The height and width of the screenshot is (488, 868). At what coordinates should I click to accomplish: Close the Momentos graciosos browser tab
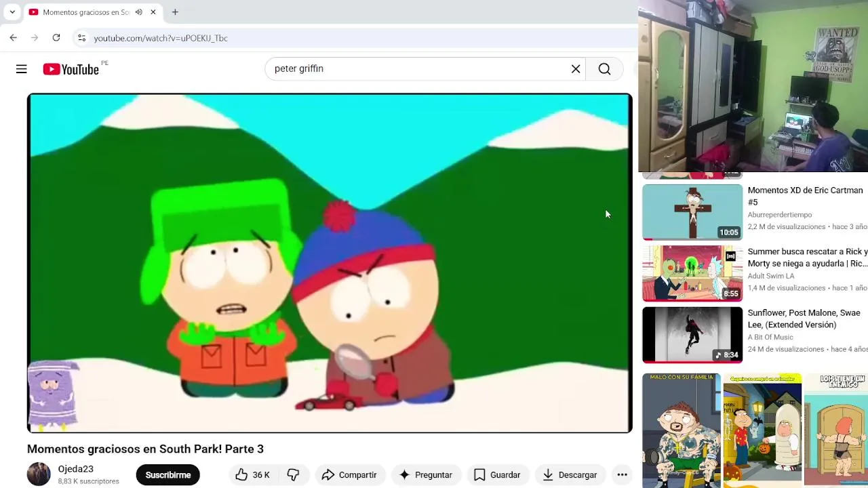(x=153, y=12)
